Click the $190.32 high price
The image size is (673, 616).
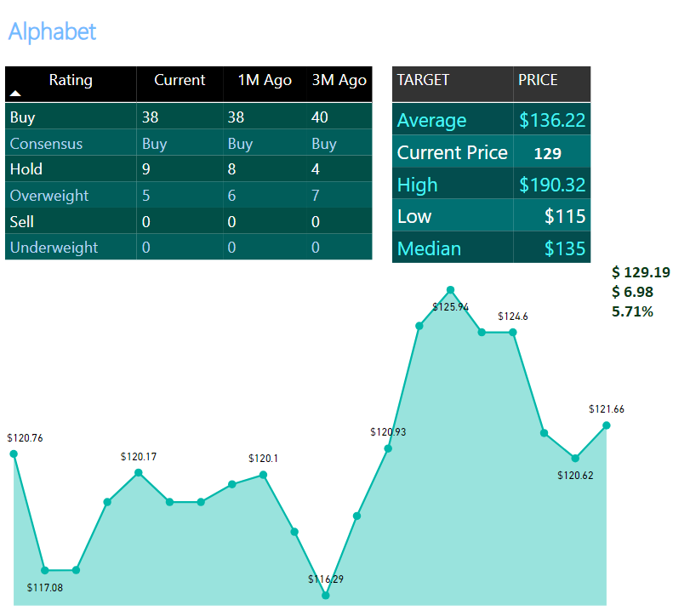coord(552,185)
